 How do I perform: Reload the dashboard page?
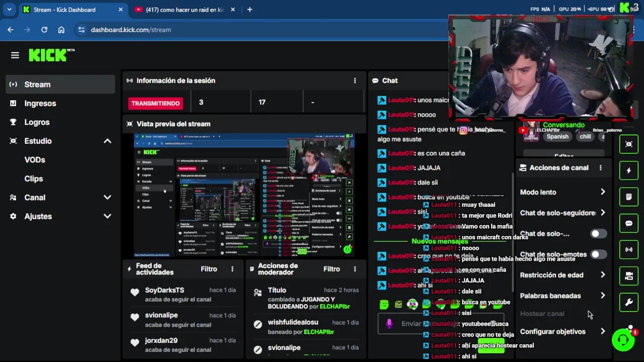[x=44, y=30]
